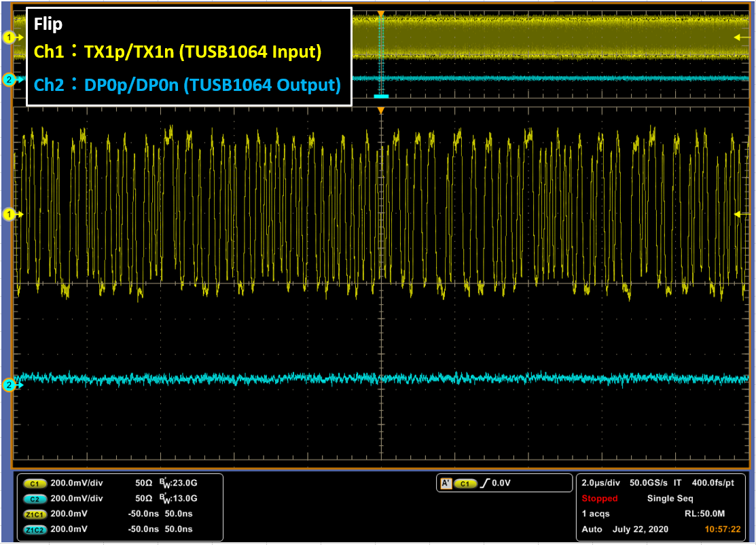Click Z1C2 zoom scale 200.0mV
The width and height of the screenshot is (756, 545).
[69, 529]
